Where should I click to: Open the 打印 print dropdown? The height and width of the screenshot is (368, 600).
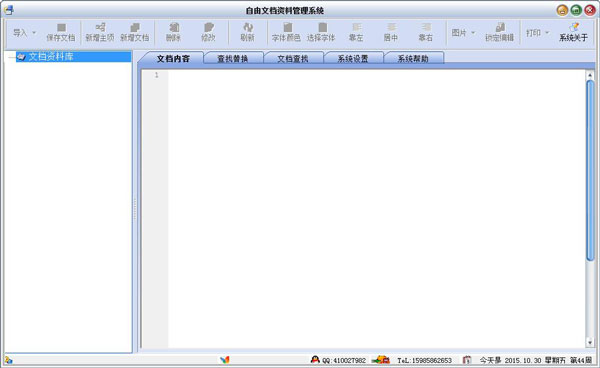(x=537, y=33)
